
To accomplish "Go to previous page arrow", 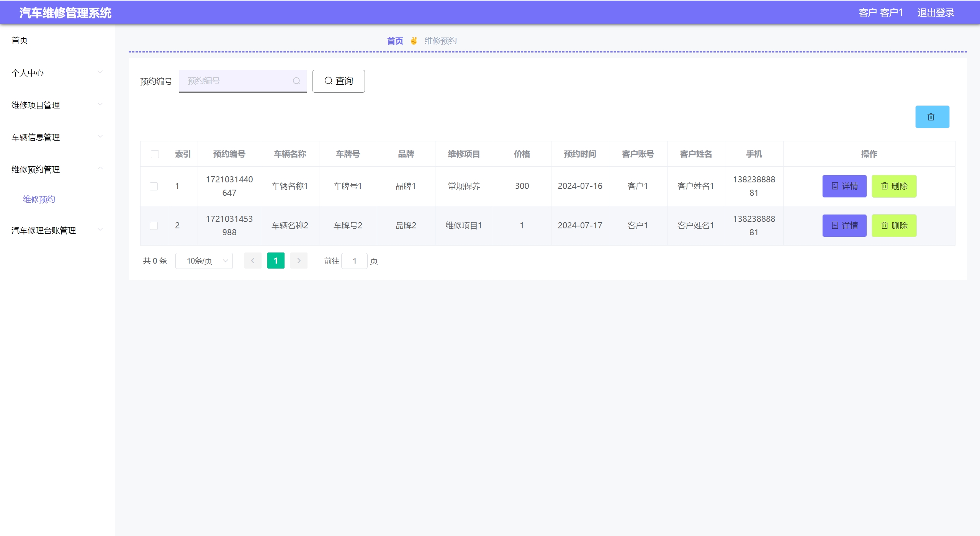I will pyautogui.click(x=253, y=261).
